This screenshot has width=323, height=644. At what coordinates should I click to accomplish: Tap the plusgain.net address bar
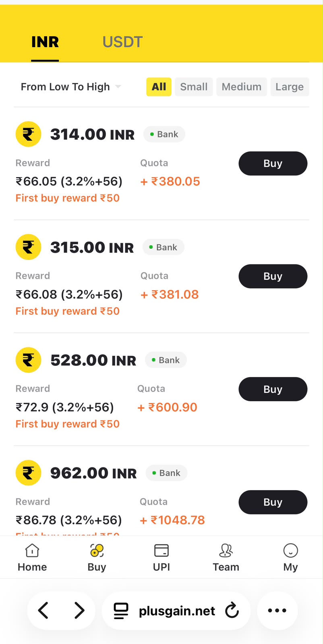[x=176, y=611]
